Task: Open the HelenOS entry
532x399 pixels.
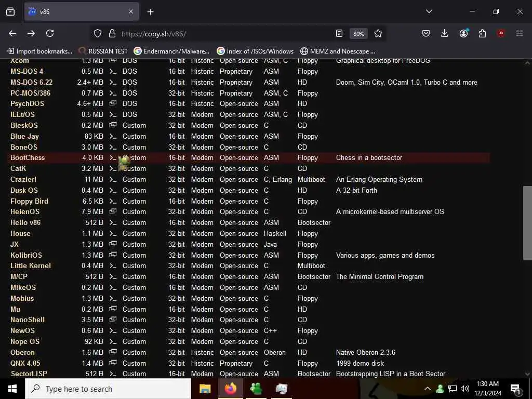Action: coord(25,212)
